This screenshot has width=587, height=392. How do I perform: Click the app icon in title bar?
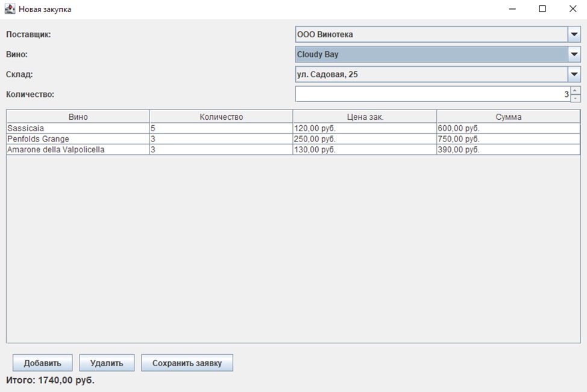(x=10, y=9)
